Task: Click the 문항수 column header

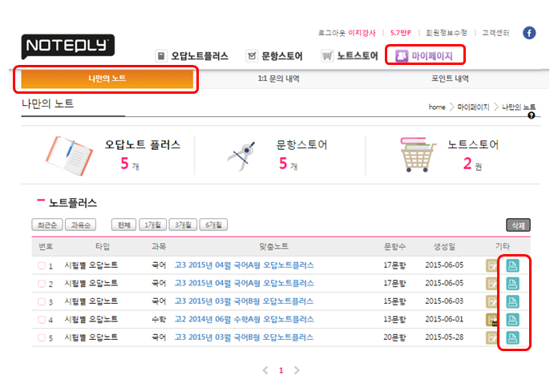Action: 394,247
